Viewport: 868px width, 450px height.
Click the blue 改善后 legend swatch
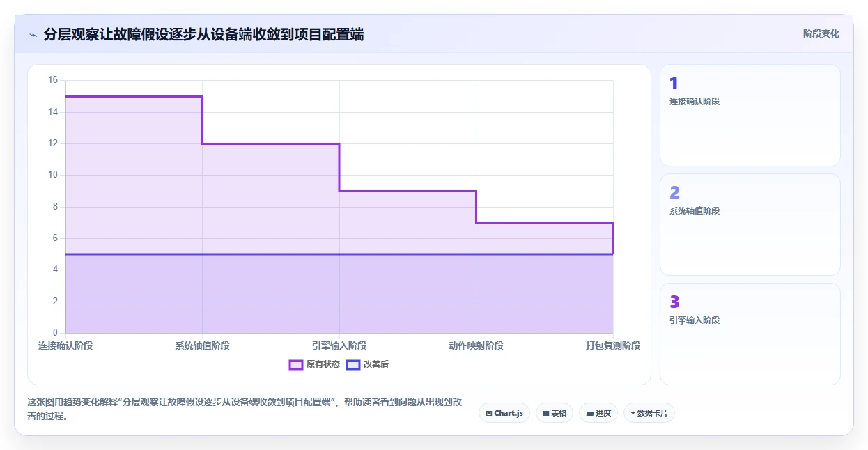click(353, 364)
